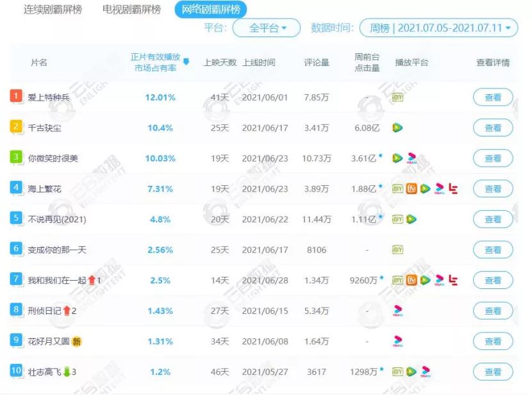Click the Youku icon for 刑侦日记
The image size is (532, 396).
(397, 311)
